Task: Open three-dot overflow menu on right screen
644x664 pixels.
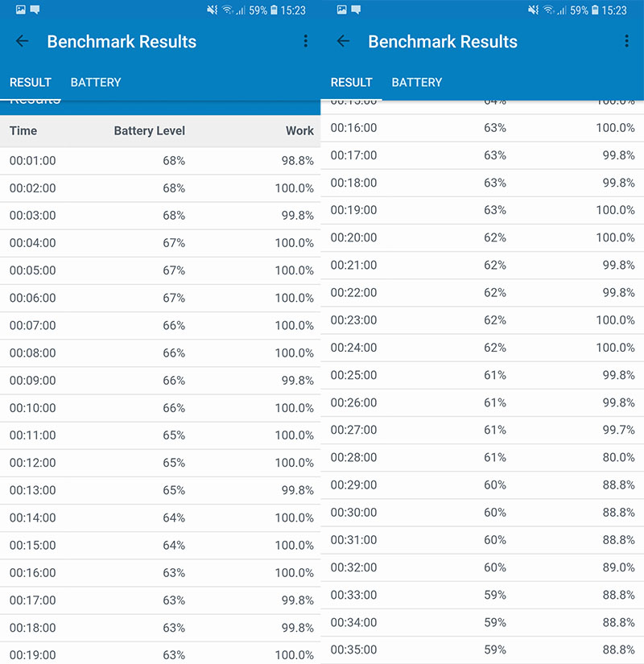Action: [x=627, y=42]
